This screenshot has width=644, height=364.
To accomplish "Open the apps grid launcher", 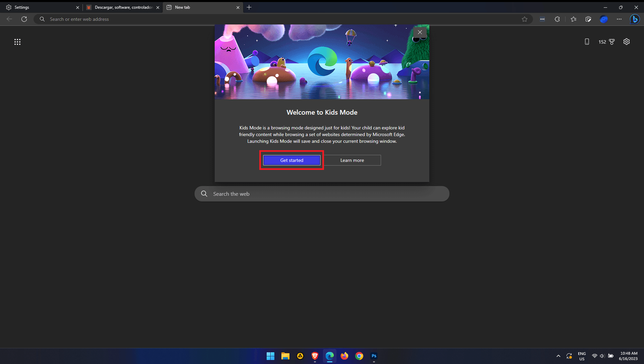I will (x=17, y=42).
